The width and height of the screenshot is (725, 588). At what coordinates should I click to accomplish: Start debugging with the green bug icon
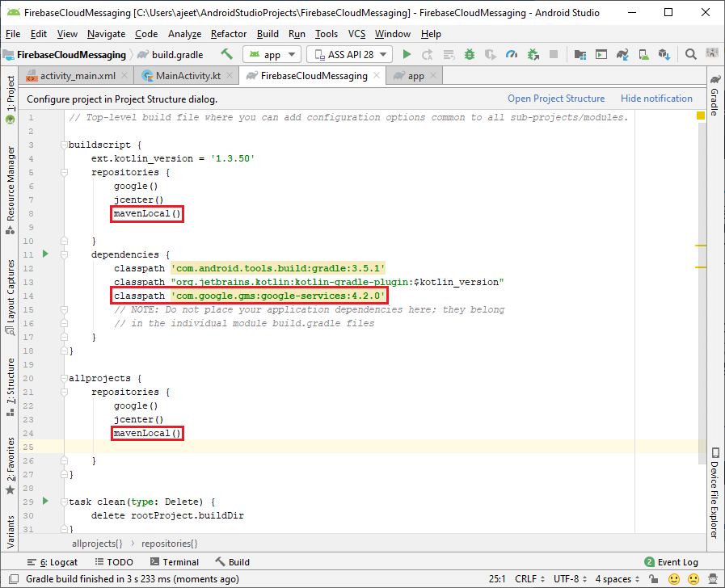click(470, 54)
